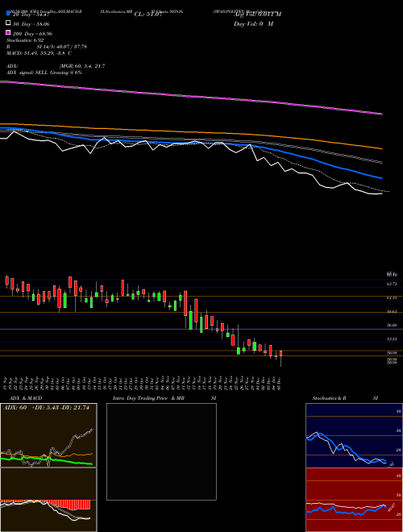
Task: Click the 56.08 price axis label
Action: coord(392,325)
